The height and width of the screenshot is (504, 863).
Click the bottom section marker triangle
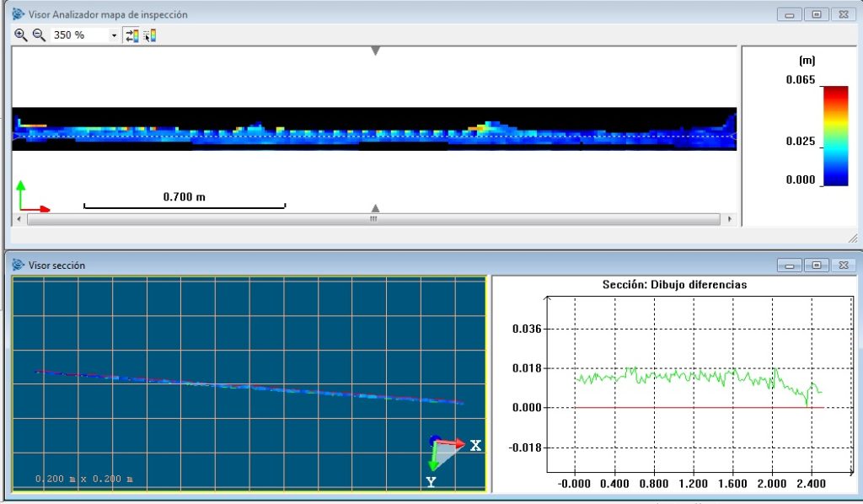tap(376, 208)
